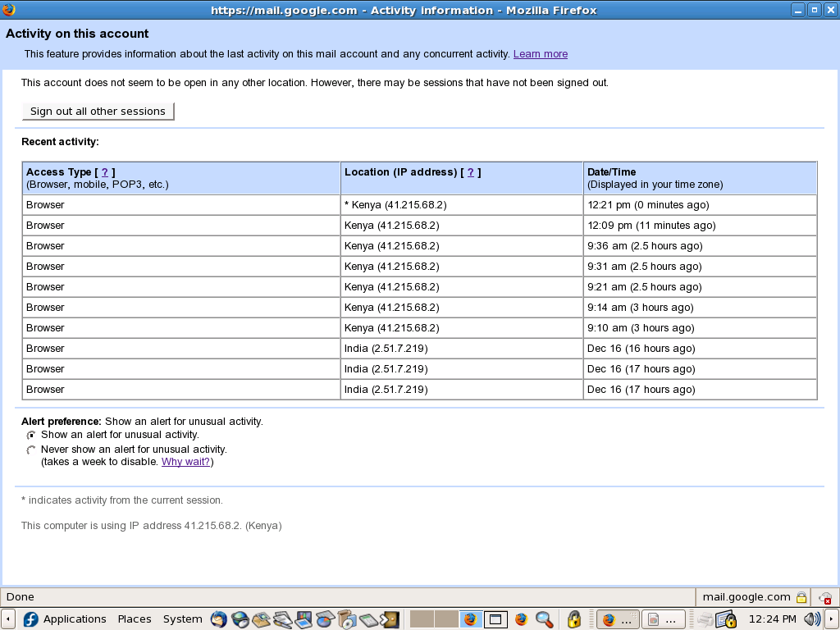Switch to the workspace showing the Firefox icon
The image size is (840, 630).
tap(471, 619)
